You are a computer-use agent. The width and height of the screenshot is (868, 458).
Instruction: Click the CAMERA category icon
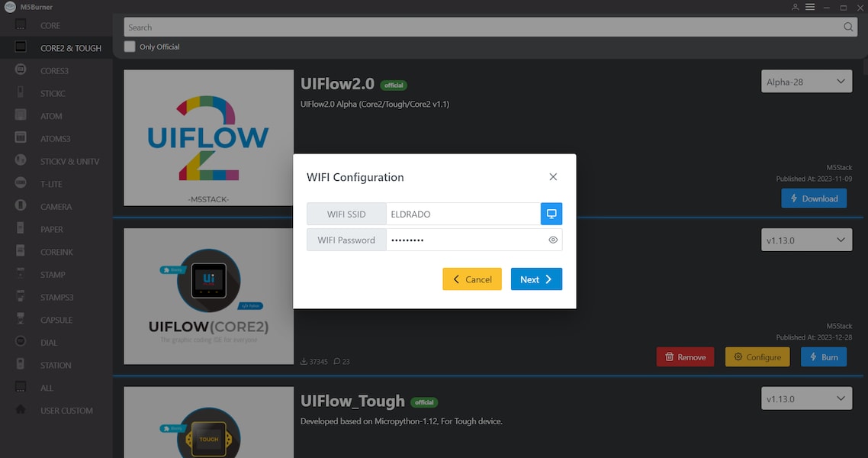click(21, 206)
